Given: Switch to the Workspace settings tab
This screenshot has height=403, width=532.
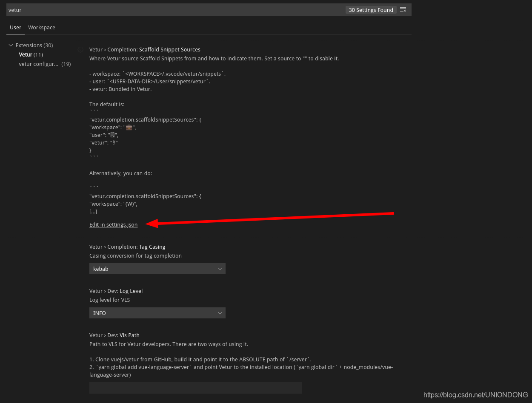Looking at the screenshot, I should [x=42, y=27].
